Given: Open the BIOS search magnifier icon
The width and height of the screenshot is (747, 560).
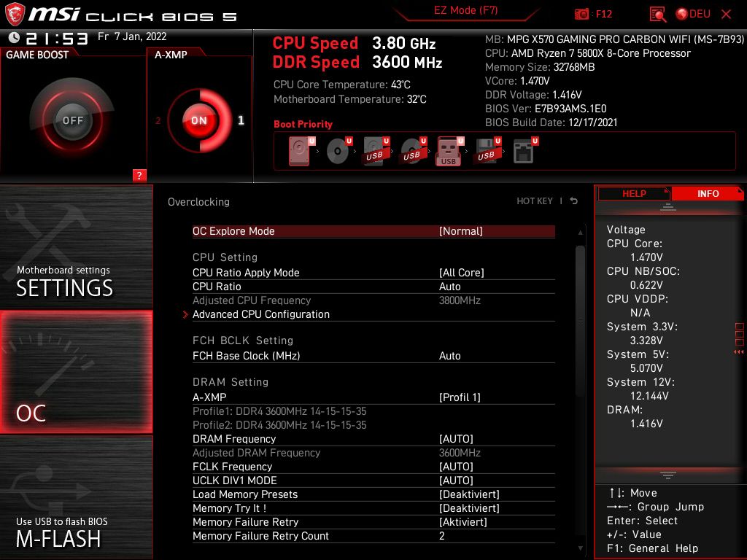Looking at the screenshot, I should tap(658, 15).
